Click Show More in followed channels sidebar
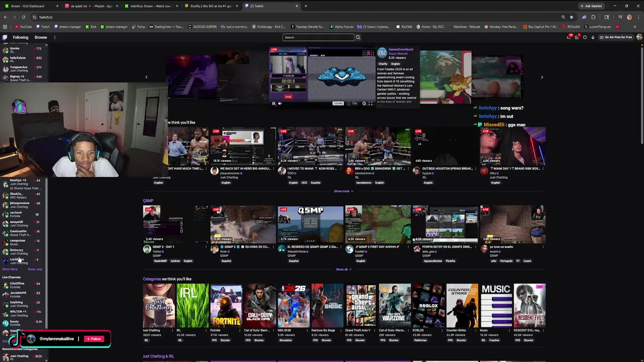644x362 pixels. click(x=10, y=269)
